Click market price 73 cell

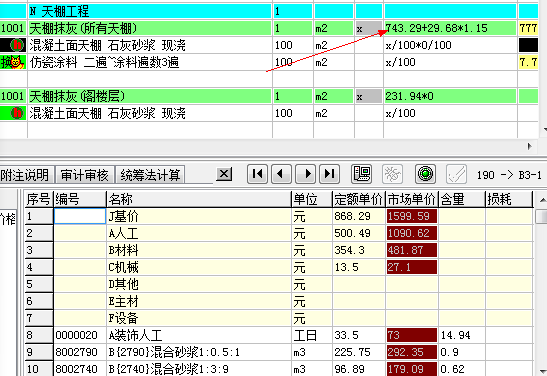click(x=412, y=335)
